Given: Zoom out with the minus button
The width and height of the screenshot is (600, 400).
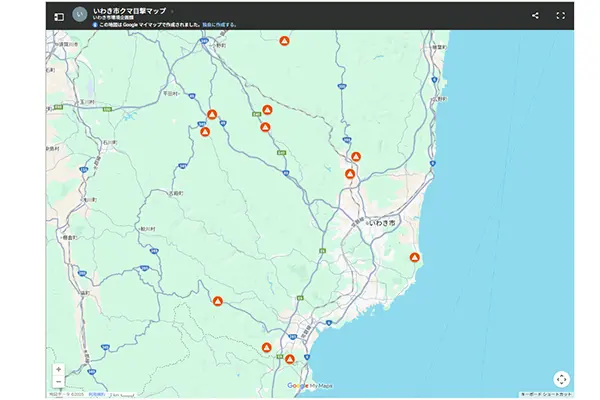Looking at the screenshot, I should (58, 382).
